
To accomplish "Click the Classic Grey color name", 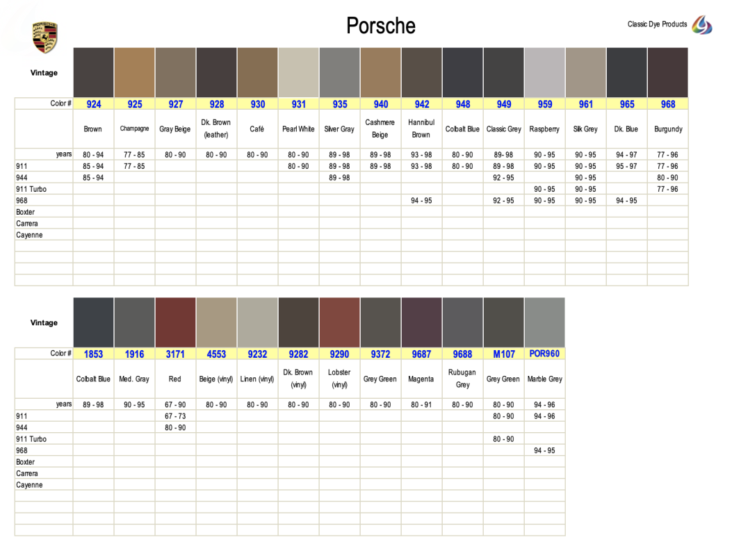I will 504,129.
